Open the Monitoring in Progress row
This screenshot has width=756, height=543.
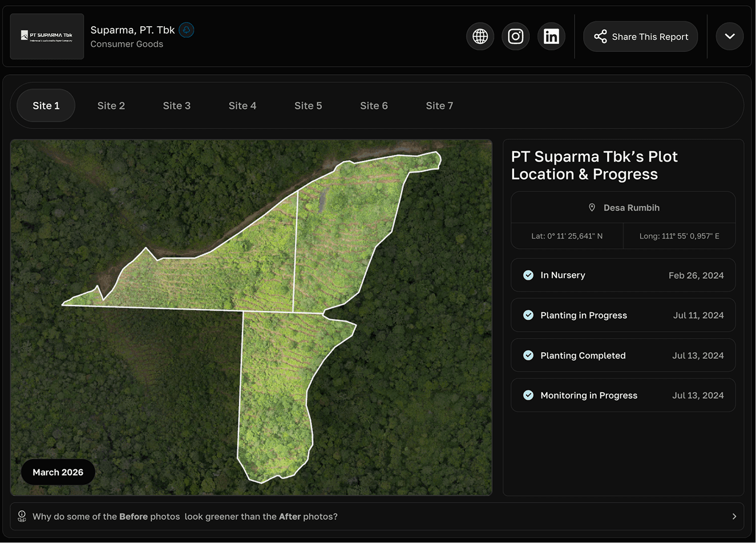pos(623,395)
